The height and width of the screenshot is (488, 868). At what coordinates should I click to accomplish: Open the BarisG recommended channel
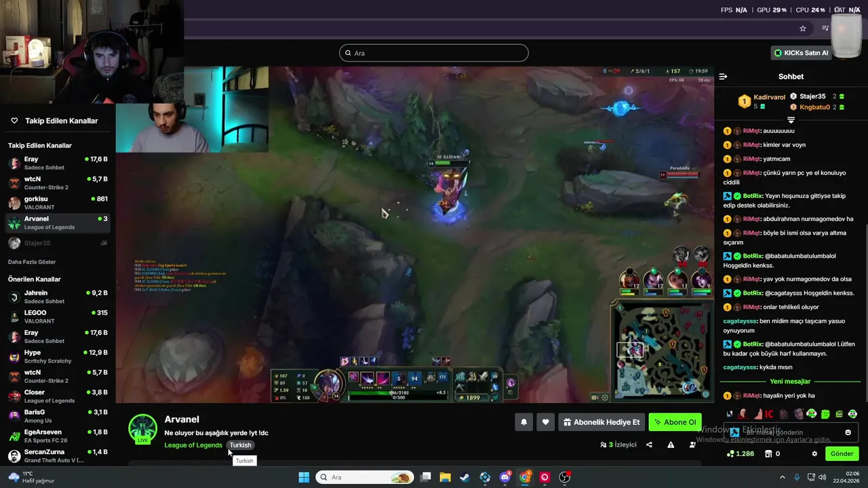tap(58, 416)
